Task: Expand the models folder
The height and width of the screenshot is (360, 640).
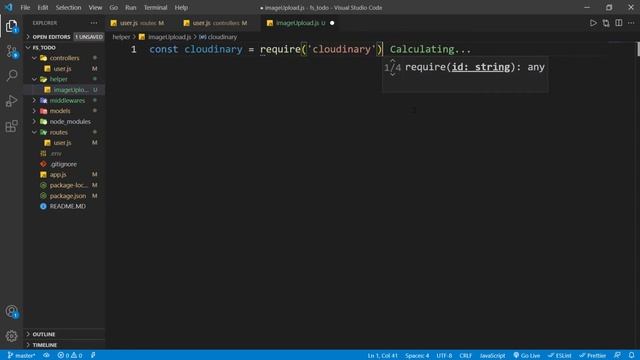Action: click(64, 111)
